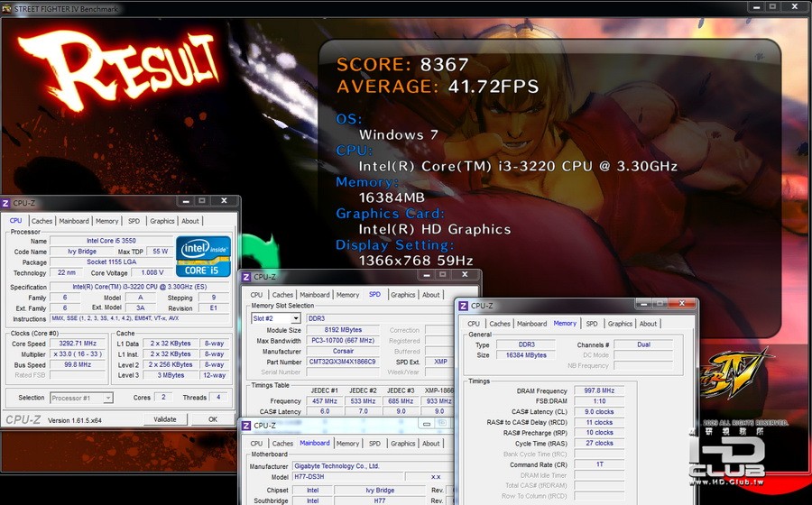Click the benchmark SCORE: 8367 text
Viewport: 812px width, 505px height.
402,65
